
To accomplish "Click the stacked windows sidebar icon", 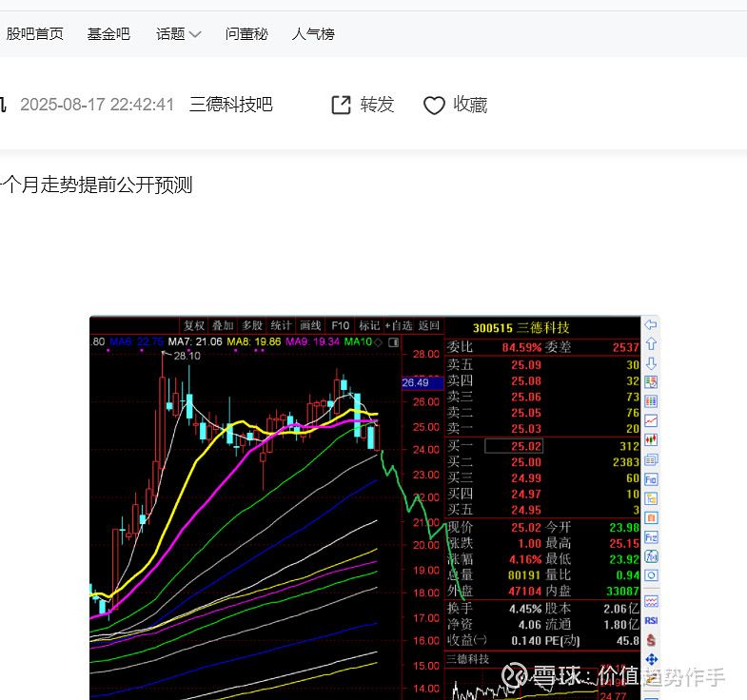I will pos(651,459).
